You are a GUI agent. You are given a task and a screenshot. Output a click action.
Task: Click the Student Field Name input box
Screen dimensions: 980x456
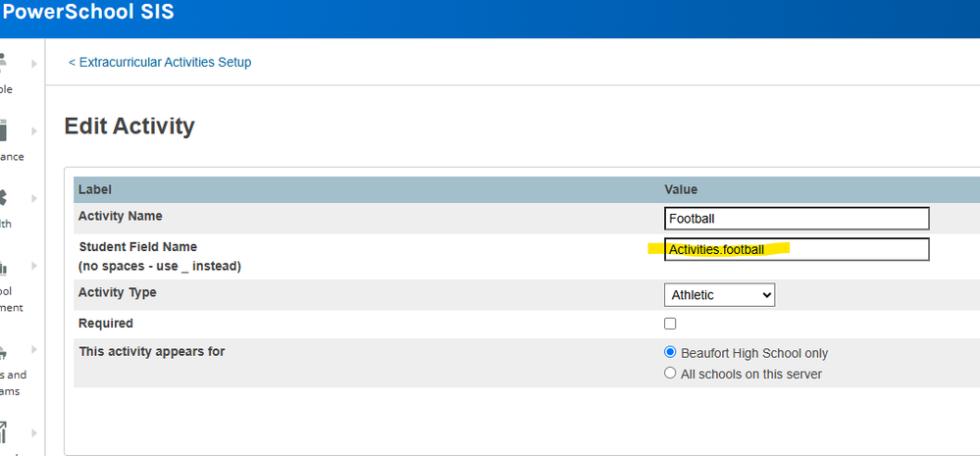click(x=797, y=249)
